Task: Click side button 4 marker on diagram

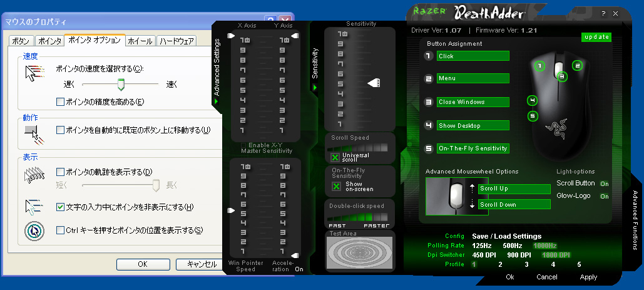Action: (x=532, y=101)
